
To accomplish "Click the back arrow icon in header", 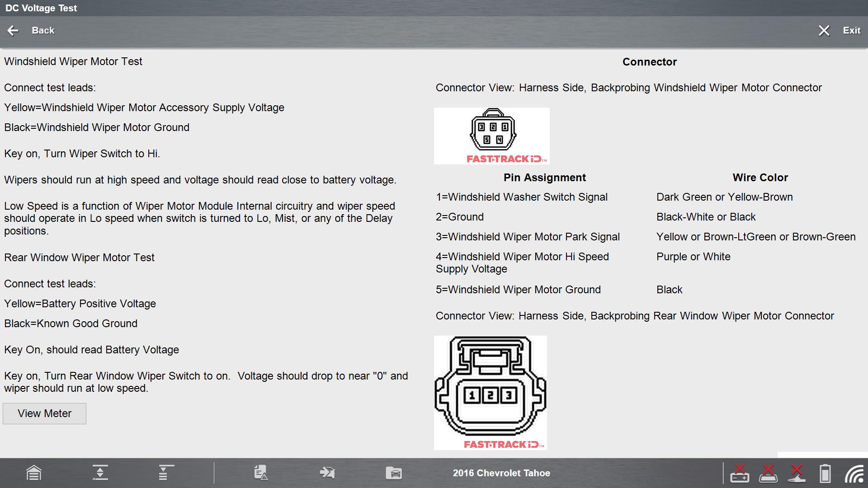I will [x=13, y=30].
